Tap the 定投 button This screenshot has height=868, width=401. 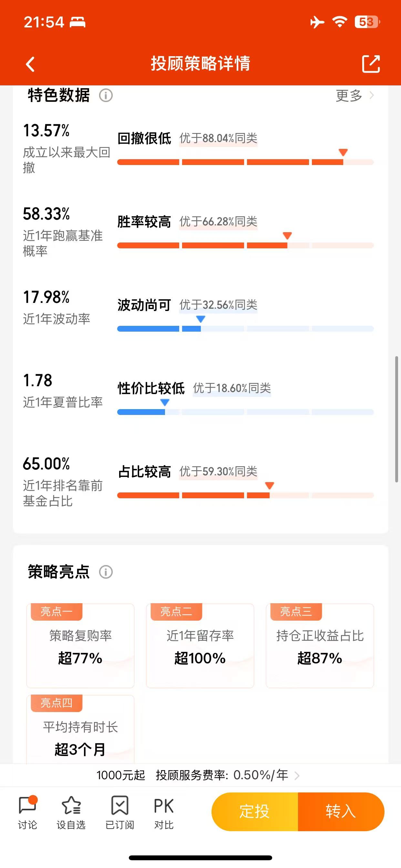coord(255,811)
